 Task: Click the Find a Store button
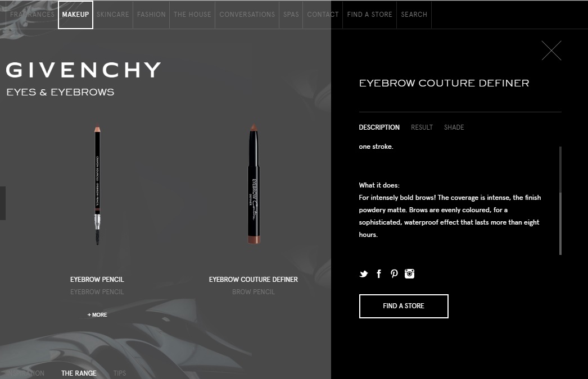pyautogui.click(x=404, y=306)
